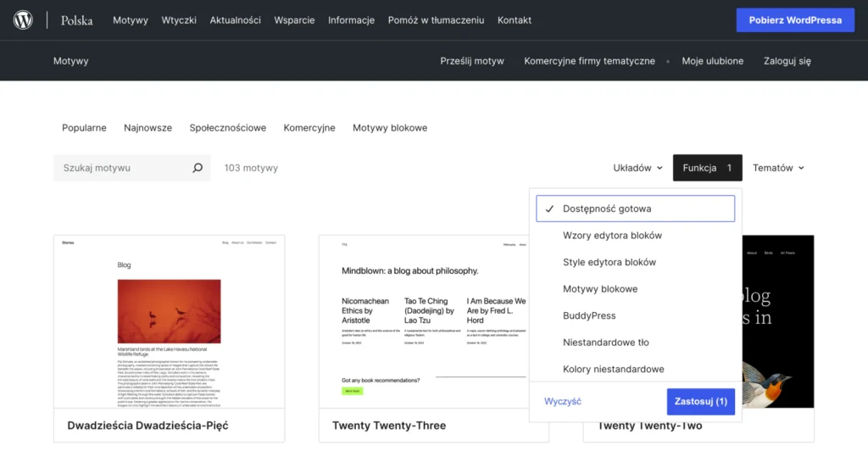Click Motywy in the secondary bar

coord(71,61)
